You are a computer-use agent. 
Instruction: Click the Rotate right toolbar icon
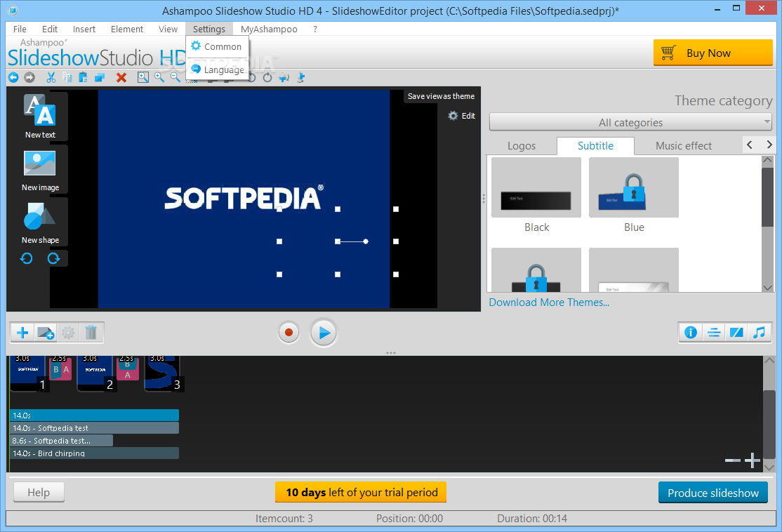pos(268,77)
